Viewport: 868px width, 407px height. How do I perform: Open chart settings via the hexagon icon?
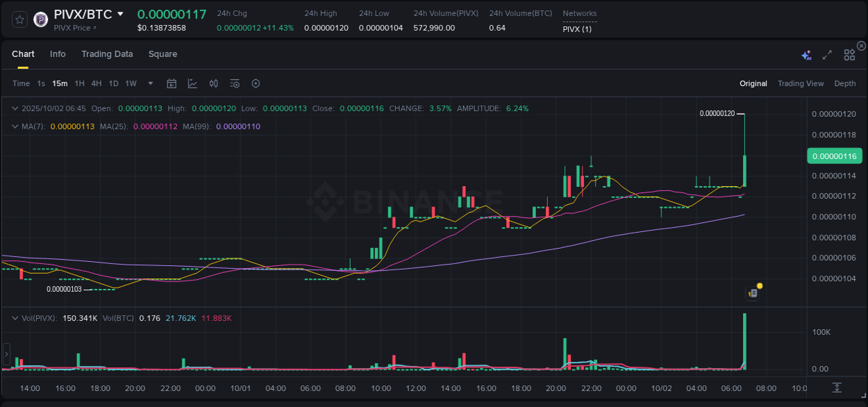[256, 83]
